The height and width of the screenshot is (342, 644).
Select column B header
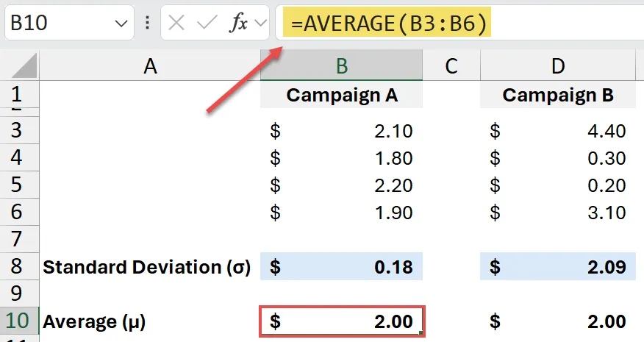(341, 66)
